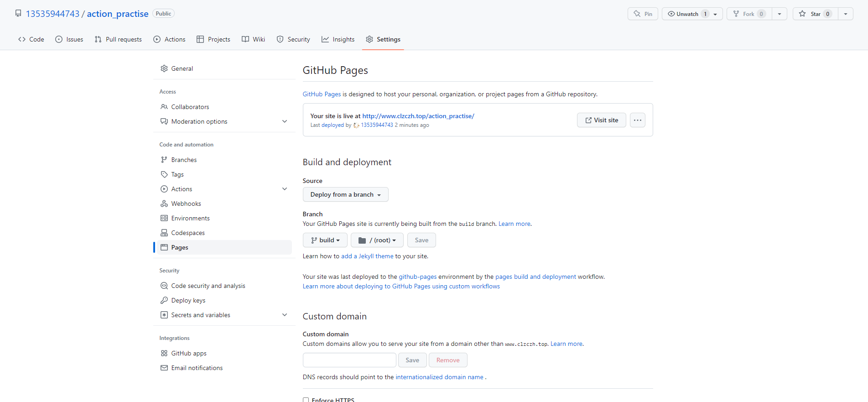Image resolution: width=868 pixels, height=402 pixels.
Task: Click the Codespaces icon in sidebar
Action: coord(164,233)
